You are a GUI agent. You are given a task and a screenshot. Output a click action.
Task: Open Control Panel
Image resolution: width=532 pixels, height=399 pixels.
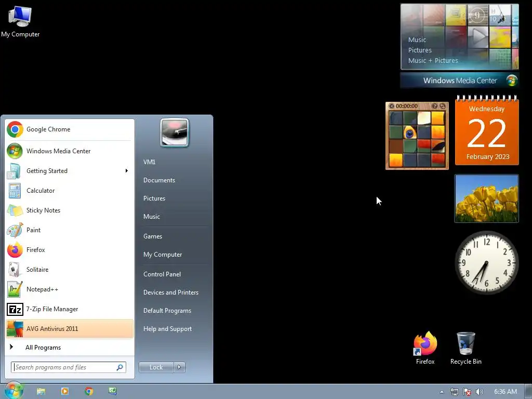click(x=162, y=274)
